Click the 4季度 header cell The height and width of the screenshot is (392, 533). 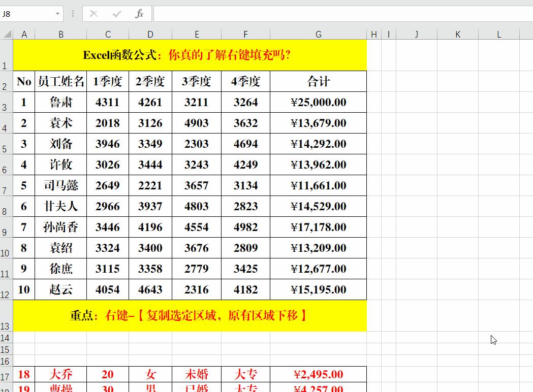(245, 81)
